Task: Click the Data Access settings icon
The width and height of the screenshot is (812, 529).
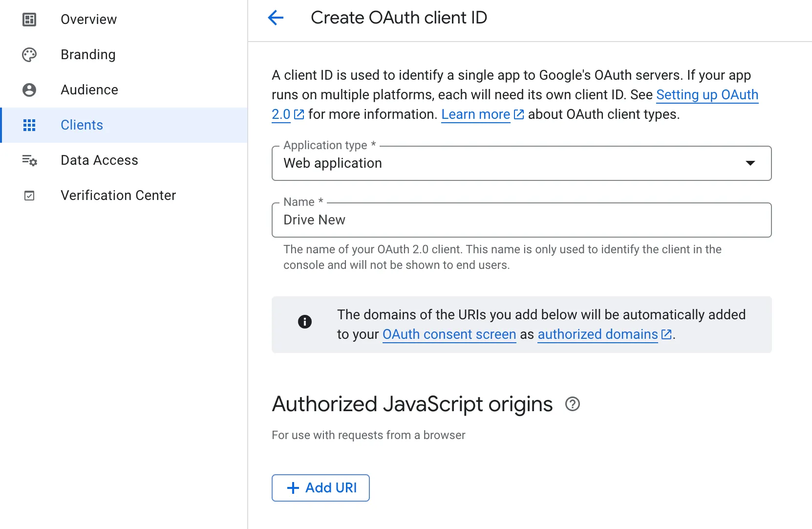Action: click(x=29, y=160)
